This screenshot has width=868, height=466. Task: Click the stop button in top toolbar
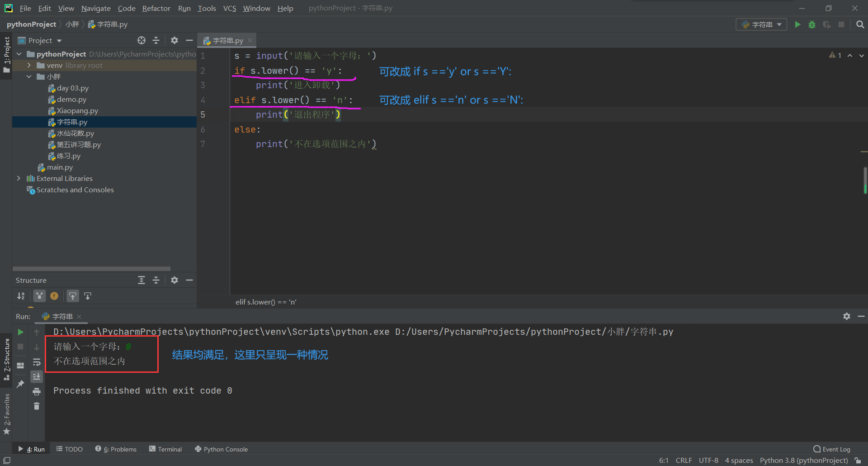click(x=841, y=24)
